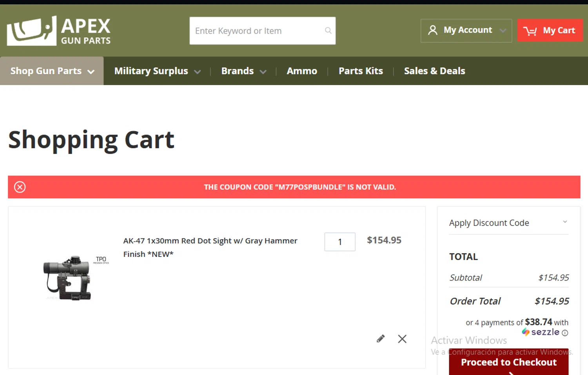Viewport: 588px width, 375px height.
Task: Click the invalid coupon code error message
Action: [300, 187]
